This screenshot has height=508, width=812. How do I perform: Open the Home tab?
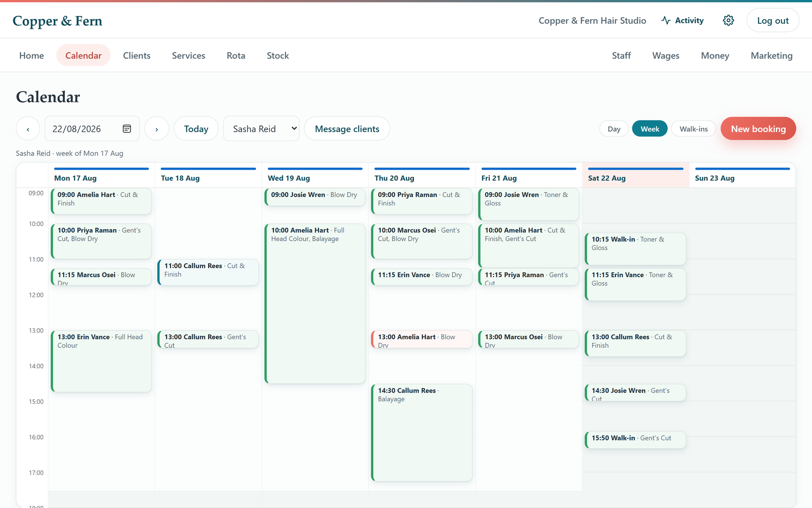click(x=31, y=55)
